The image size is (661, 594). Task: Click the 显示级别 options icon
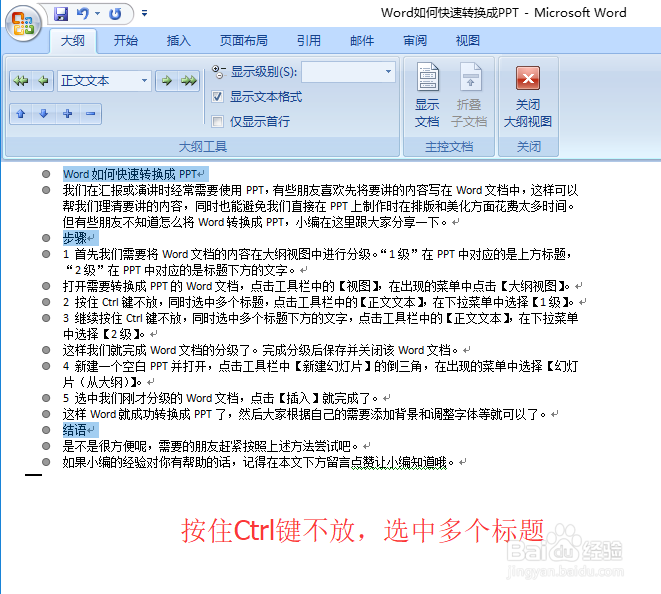(218, 72)
